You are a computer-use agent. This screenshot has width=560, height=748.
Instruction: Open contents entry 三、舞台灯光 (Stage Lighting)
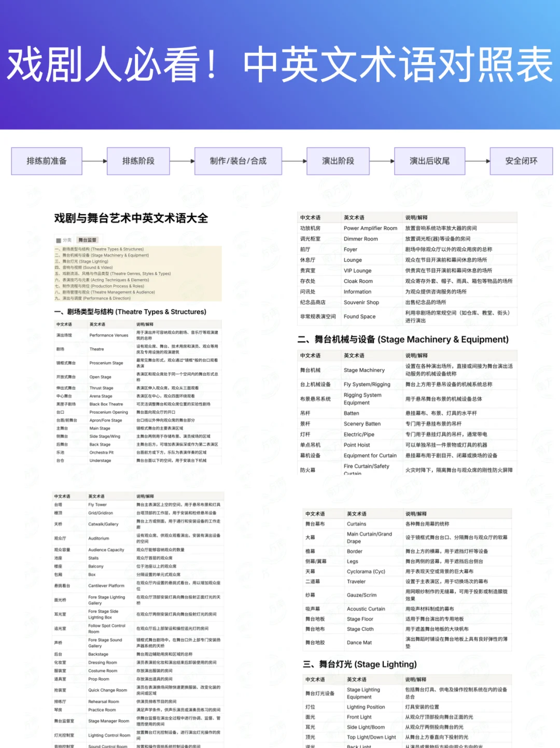[82, 261]
